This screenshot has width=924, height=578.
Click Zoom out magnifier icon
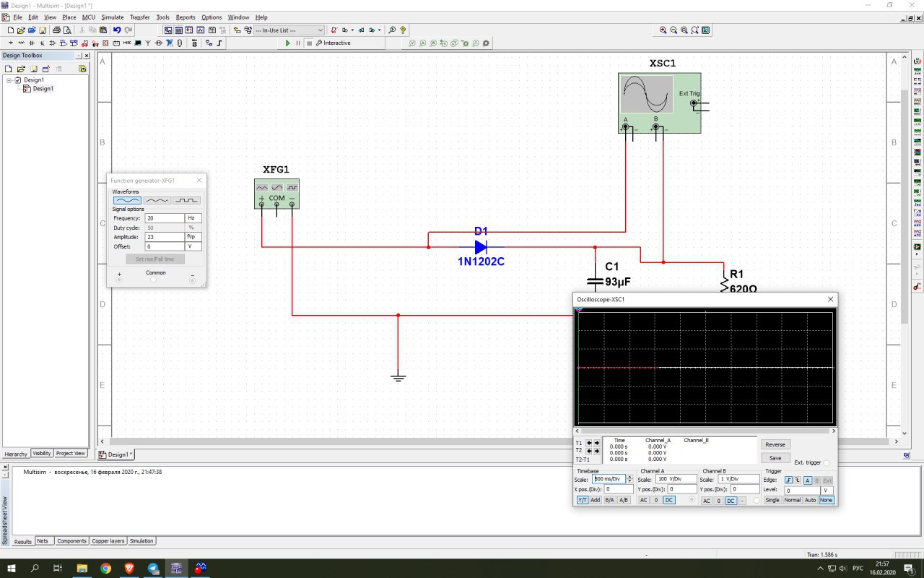click(674, 30)
